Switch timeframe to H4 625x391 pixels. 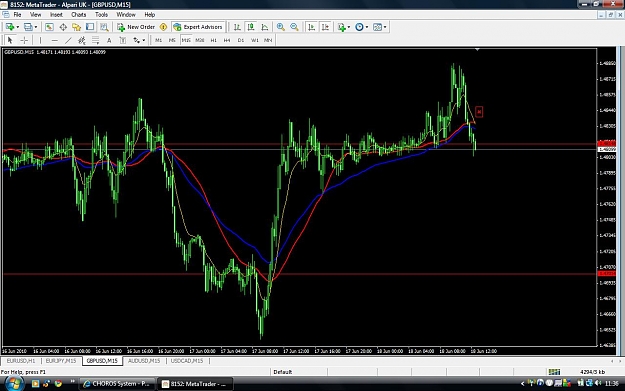(227, 40)
